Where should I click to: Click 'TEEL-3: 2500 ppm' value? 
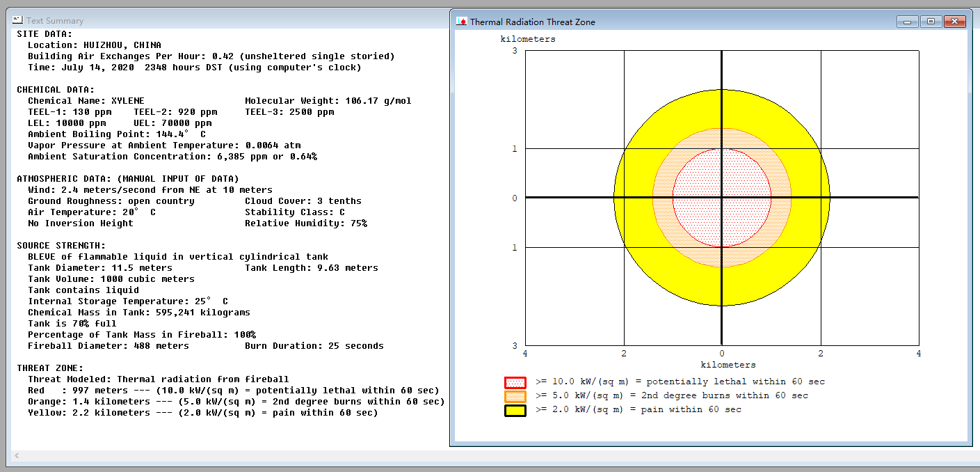point(289,111)
